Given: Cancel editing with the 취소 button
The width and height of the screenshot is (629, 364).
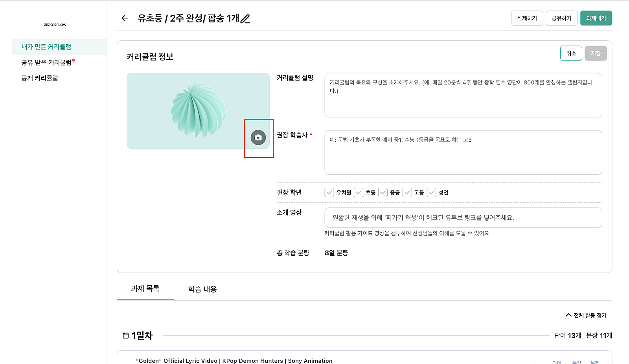Looking at the screenshot, I should pyautogui.click(x=571, y=53).
